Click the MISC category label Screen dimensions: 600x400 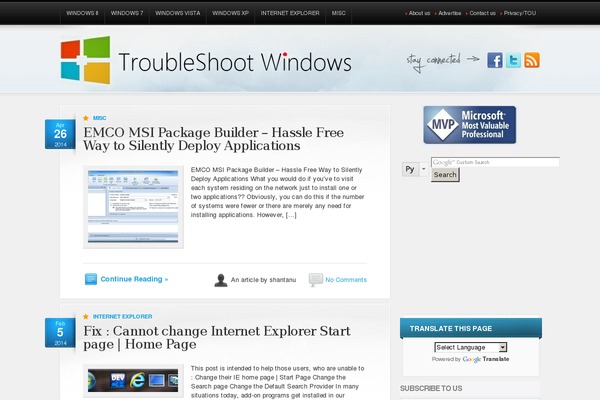click(99, 118)
